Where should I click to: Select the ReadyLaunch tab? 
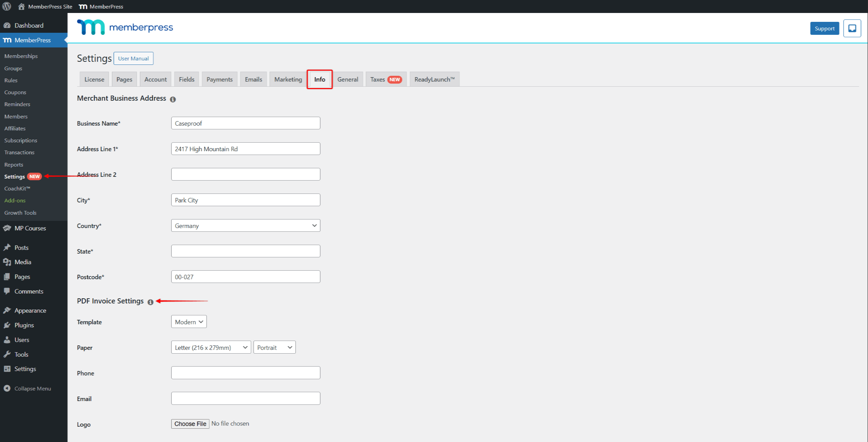point(434,80)
